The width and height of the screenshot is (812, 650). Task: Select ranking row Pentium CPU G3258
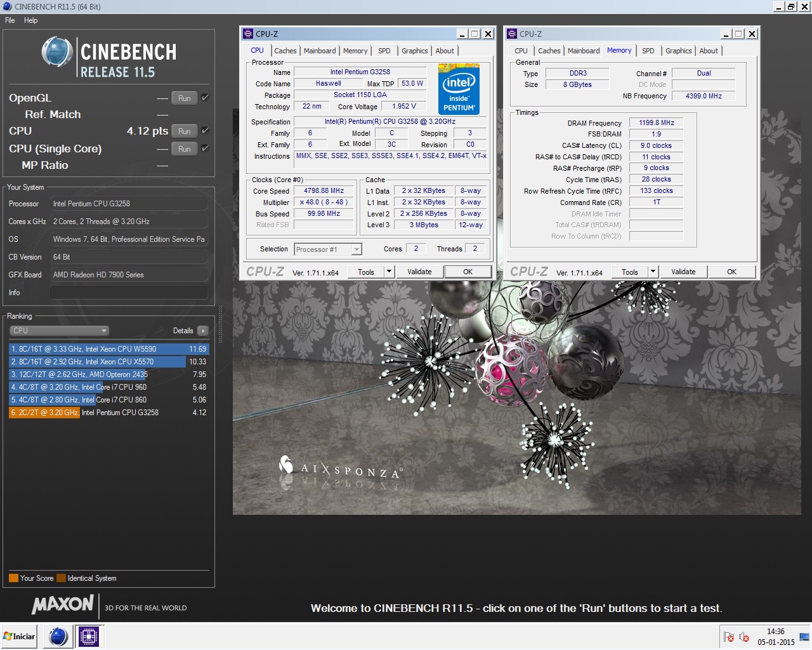(x=108, y=413)
